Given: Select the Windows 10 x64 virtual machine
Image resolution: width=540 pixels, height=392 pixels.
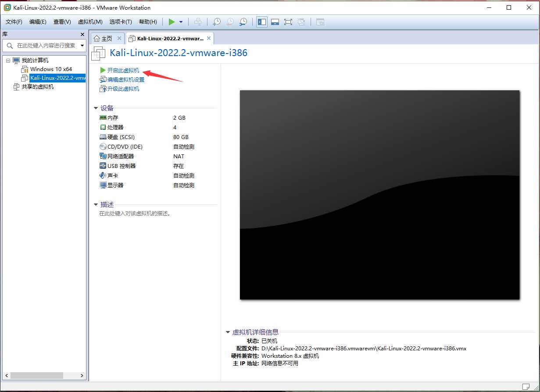Looking at the screenshot, I should point(51,69).
